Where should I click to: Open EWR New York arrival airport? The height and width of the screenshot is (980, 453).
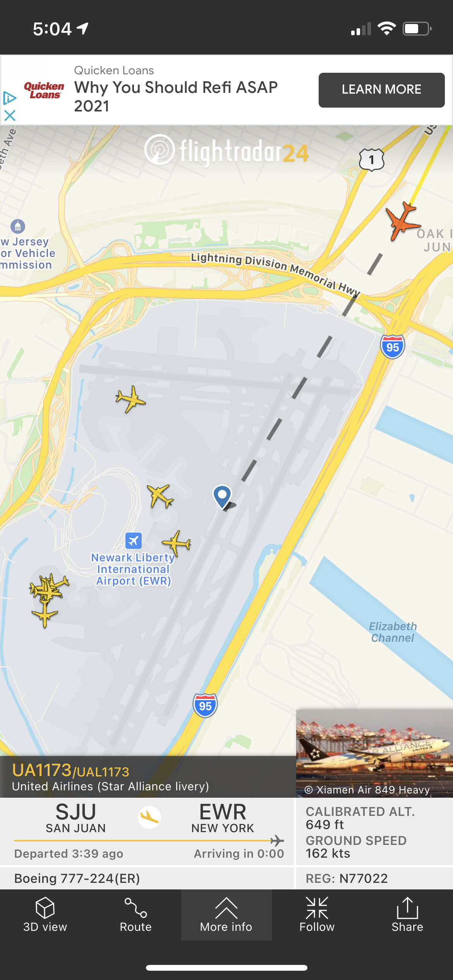[223, 817]
